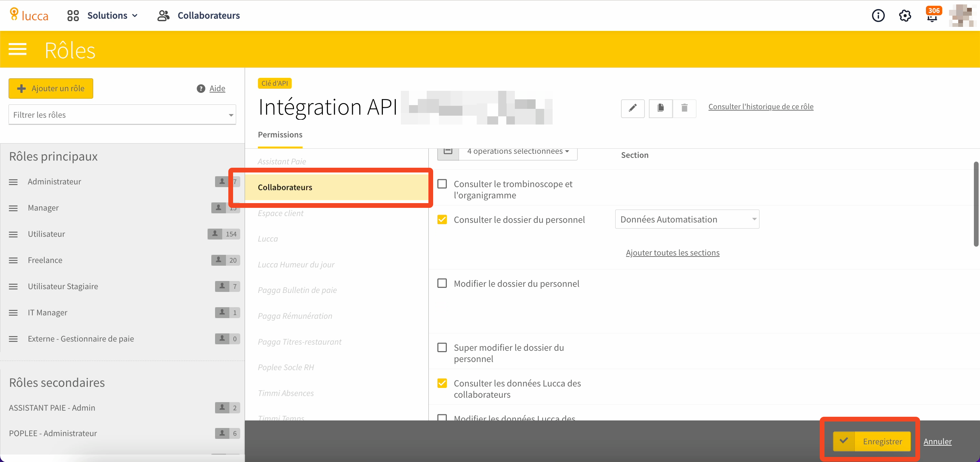The height and width of the screenshot is (462, 980).
Task: Switch to the Permissions tab
Action: pos(280,135)
